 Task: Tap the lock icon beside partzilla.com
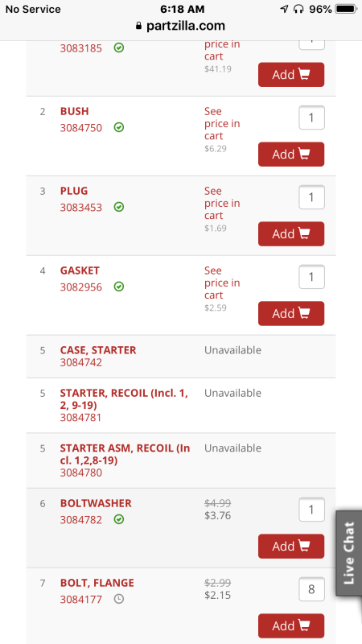coord(139,26)
